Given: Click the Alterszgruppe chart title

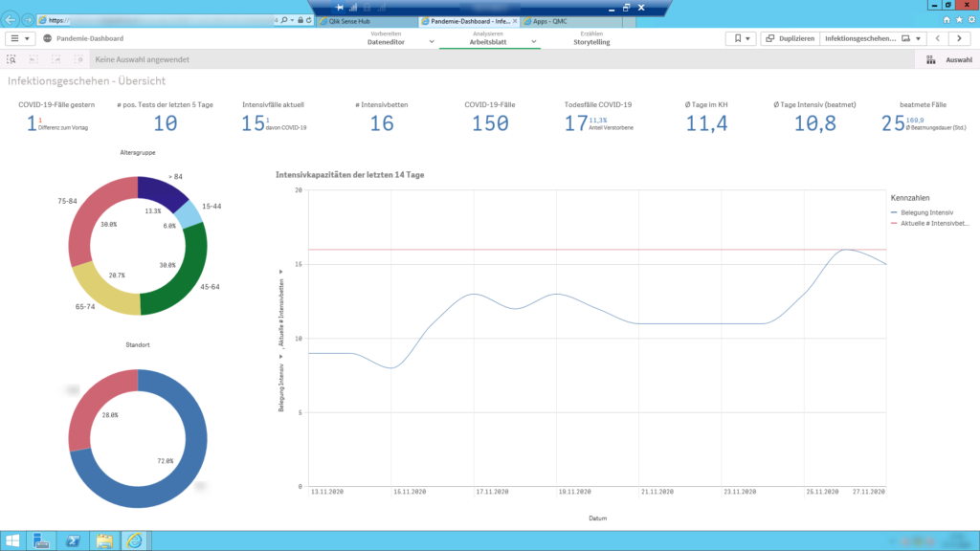Looking at the screenshot, I should point(138,152).
